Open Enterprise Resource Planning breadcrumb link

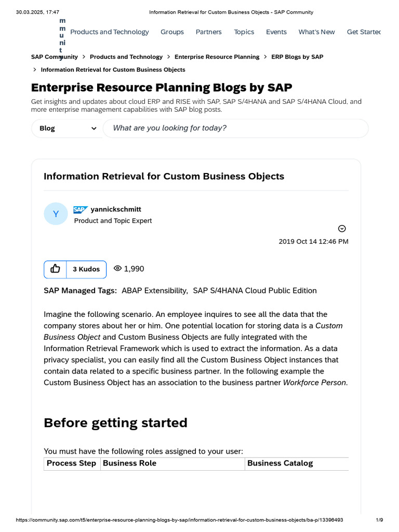click(x=217, y=57)
